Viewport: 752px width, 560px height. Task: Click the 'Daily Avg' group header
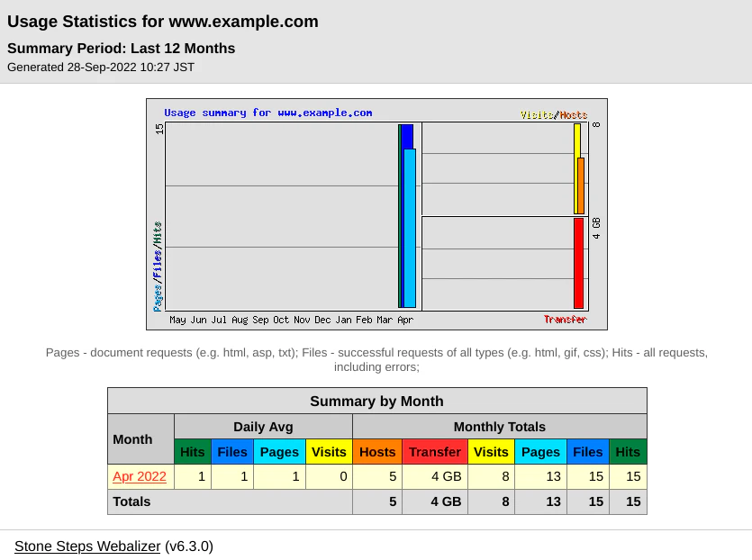click(x=263, y=427)
